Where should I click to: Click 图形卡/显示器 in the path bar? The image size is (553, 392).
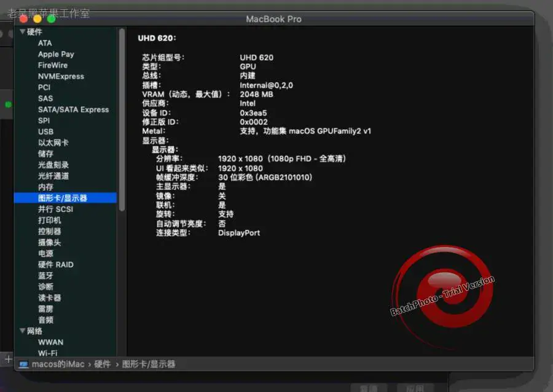[149, 364]
